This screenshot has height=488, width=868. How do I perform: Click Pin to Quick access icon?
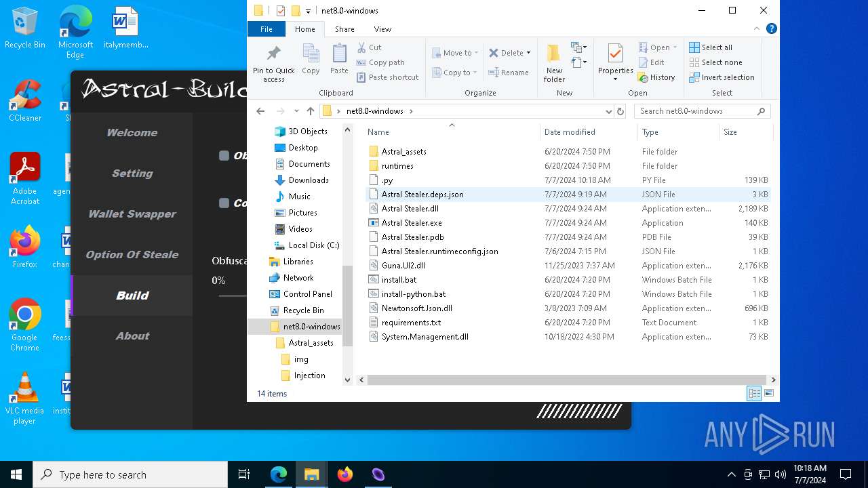[x=273, y=64]
